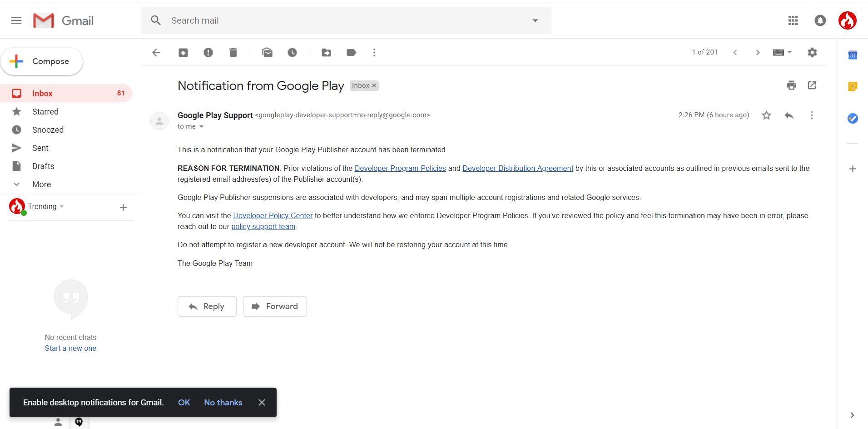Screen dimensions: 868x429
Task: Expand the 'to me' recipient details
Action: pyautogui.click(x=201, y=127)
